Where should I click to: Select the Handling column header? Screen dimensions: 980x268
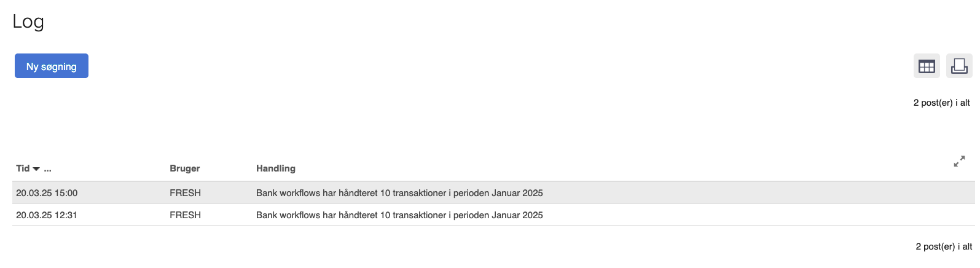coord(276,168)
